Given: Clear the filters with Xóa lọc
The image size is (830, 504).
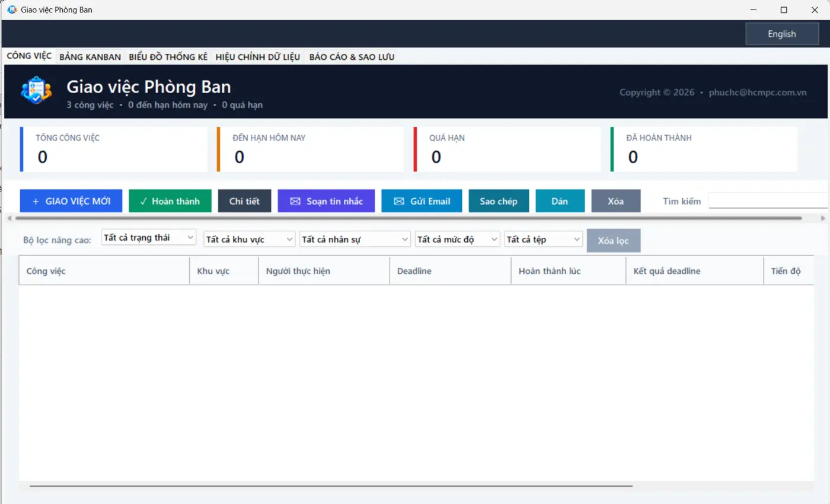Looking at the screenshot, I should coord(614,241).
